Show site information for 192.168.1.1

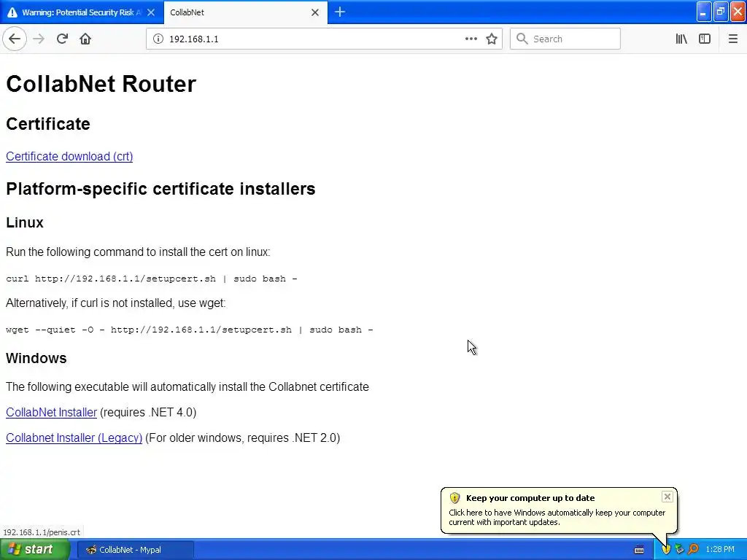(158, 39)
